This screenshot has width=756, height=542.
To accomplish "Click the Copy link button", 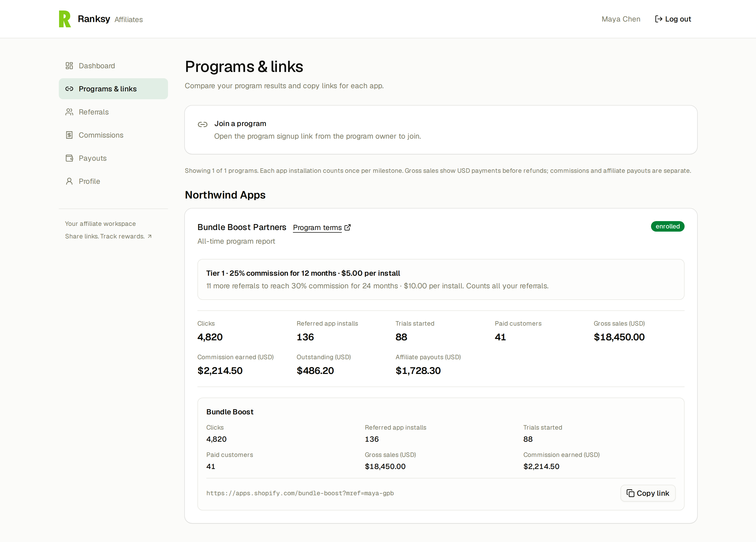I will pyautogui.click(x=648, y=493).
